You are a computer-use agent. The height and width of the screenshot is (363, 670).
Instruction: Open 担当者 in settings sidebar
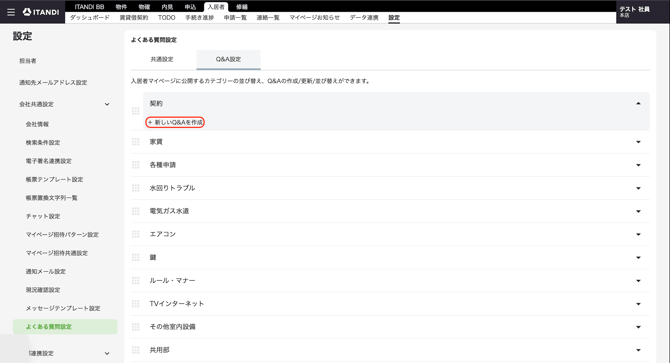click(x=28, y=61)
